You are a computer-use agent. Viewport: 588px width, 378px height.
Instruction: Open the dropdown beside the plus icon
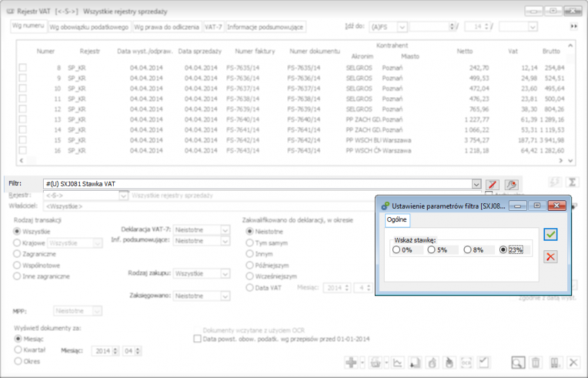click(x=362, y=362)
